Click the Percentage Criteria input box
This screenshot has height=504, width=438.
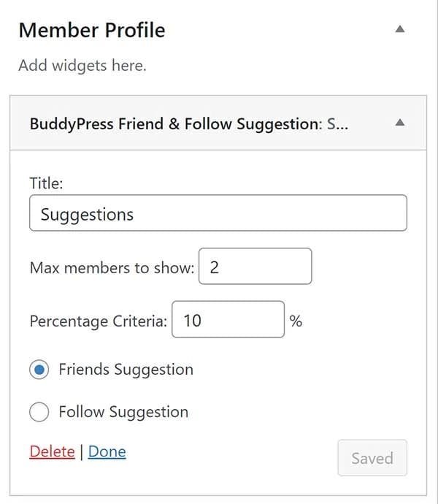(x=228, y=320)
